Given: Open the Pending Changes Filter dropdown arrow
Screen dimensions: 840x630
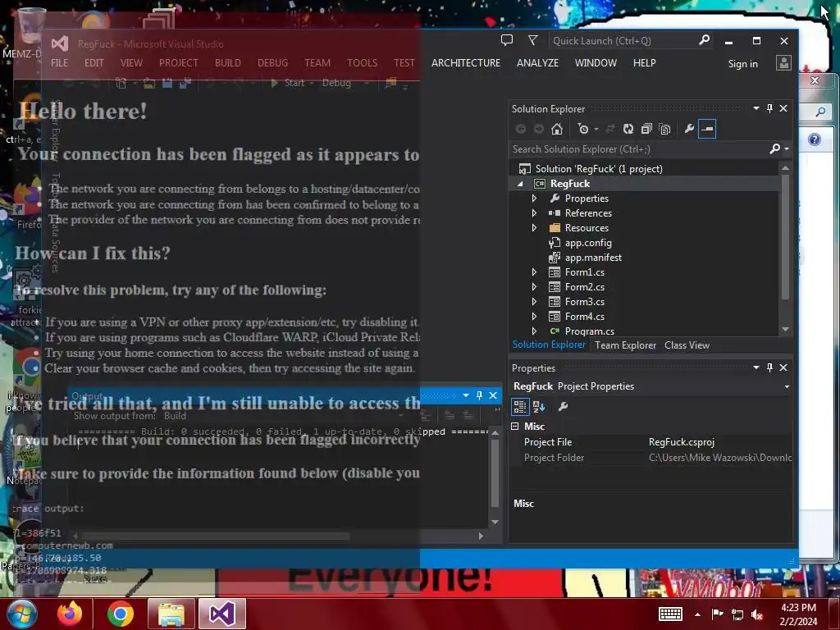Looking at the screenshot, I should [596, 129].
